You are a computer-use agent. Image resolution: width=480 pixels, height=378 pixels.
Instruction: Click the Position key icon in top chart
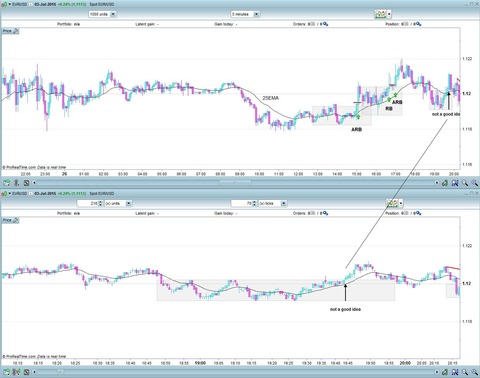tap(418, 24)
